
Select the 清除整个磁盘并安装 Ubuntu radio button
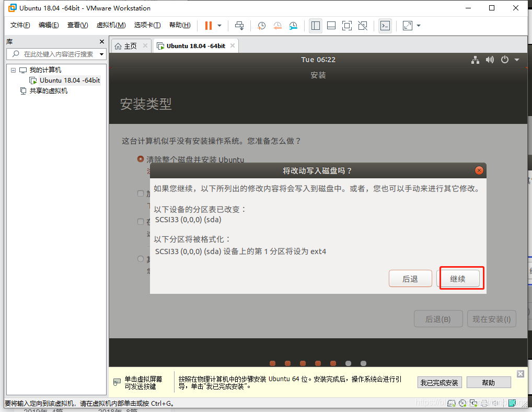pos(140,159)
